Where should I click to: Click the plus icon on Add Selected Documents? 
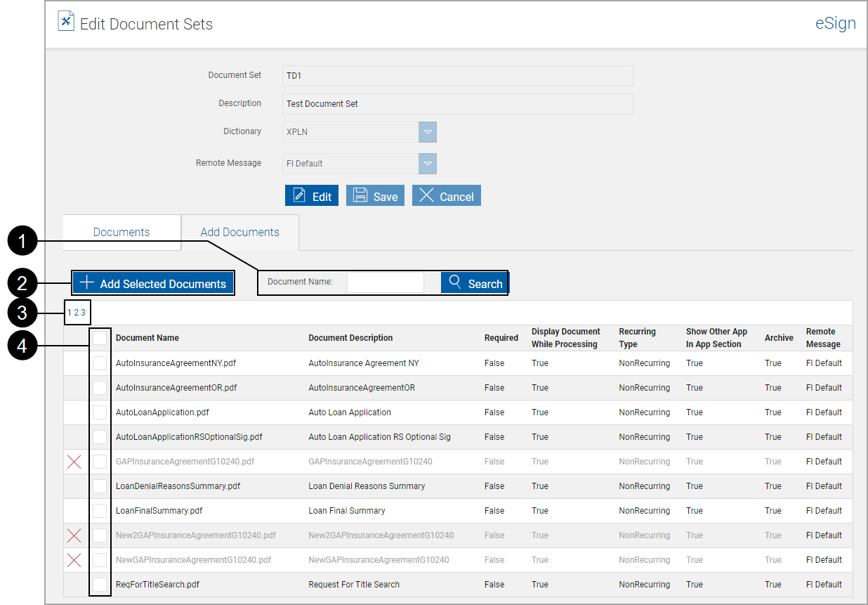click(86, 282)
